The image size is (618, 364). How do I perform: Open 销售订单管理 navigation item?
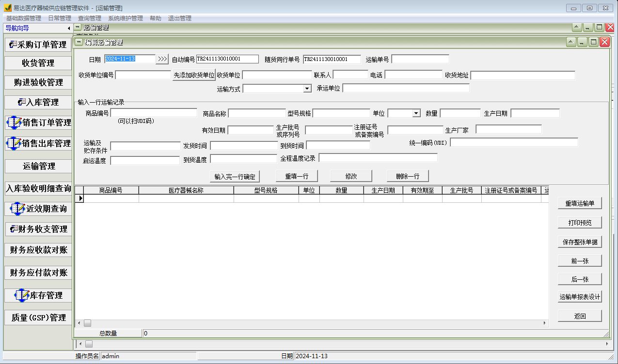coord(38,122)
